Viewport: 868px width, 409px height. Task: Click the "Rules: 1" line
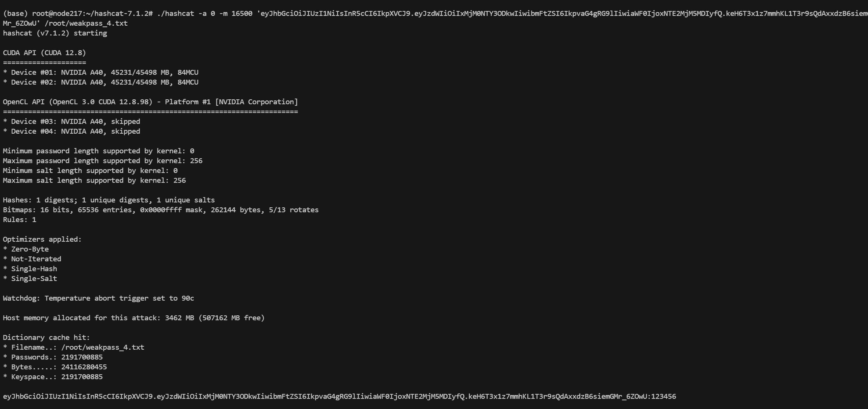20,220
